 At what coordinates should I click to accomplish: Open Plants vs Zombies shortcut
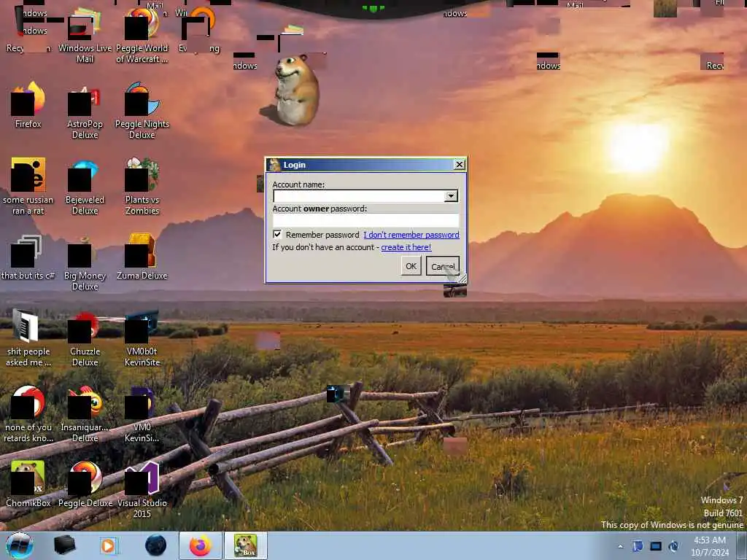pyautogui.click(x=142, y=186)
